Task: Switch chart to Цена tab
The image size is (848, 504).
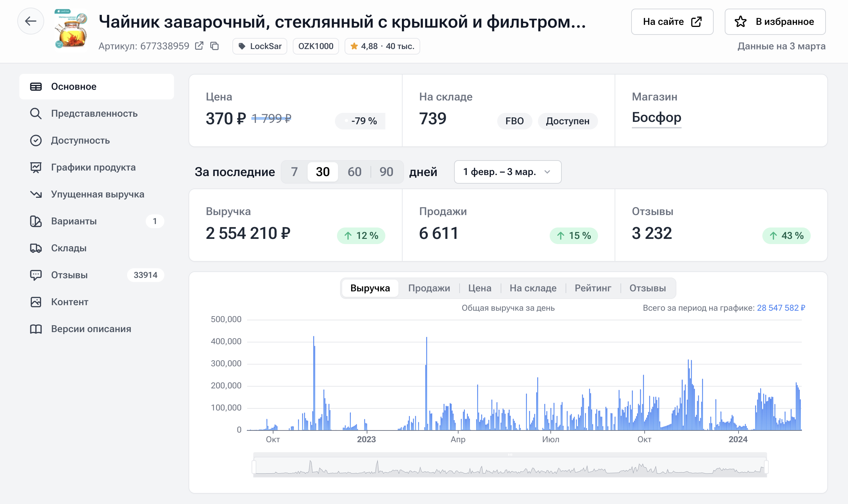Action: click(480, 288)
